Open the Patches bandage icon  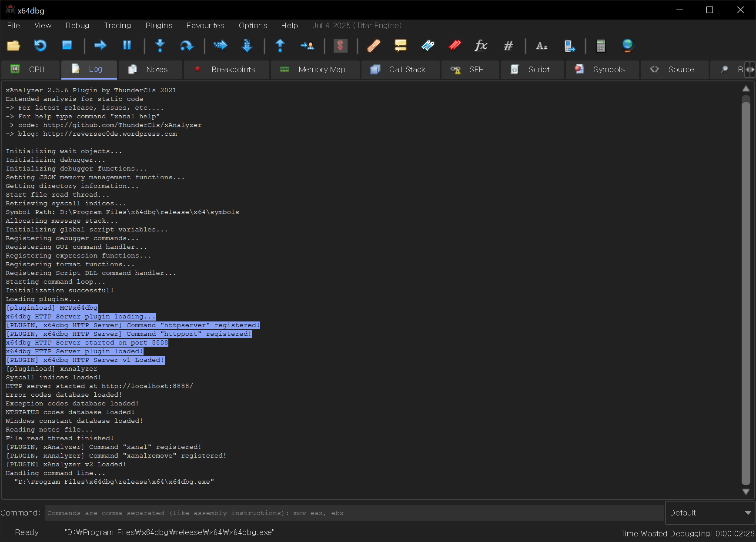tap(374, 45)
